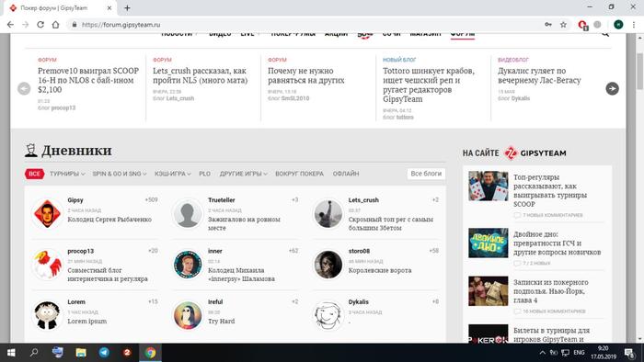Viewport: 644px width, 362px height.
Task: Switch to Chrome in the taskbar
Action: point(150,353)
